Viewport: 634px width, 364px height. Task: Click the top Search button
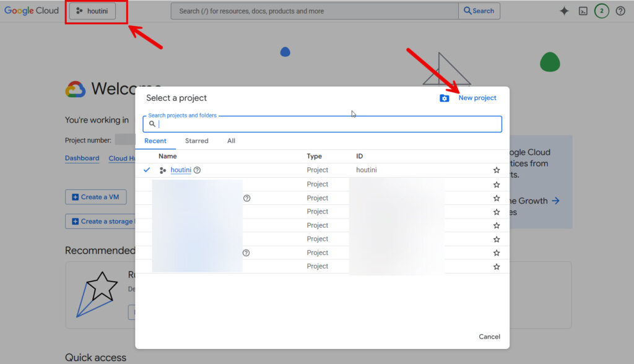(479, 11)
